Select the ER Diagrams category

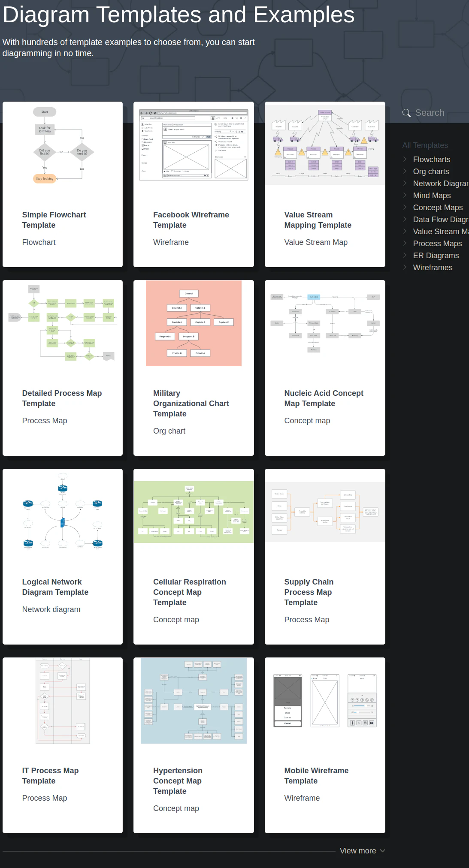pyautogui.click(x=436, y=256)
